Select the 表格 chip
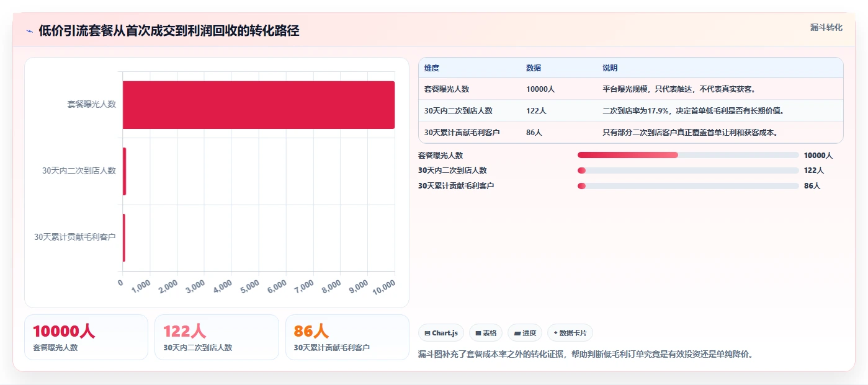The image size is (868, 385). tap(486, 333)
